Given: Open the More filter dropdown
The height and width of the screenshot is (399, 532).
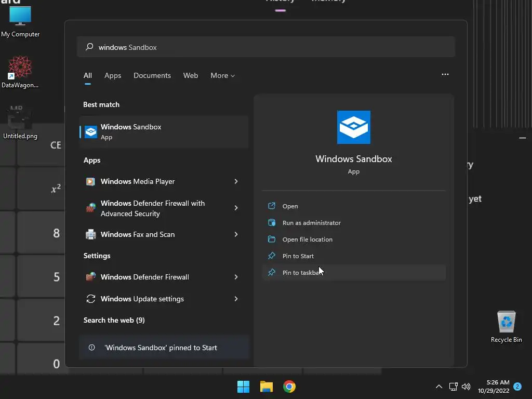Looking at the screenshot, I should point(222,75).
